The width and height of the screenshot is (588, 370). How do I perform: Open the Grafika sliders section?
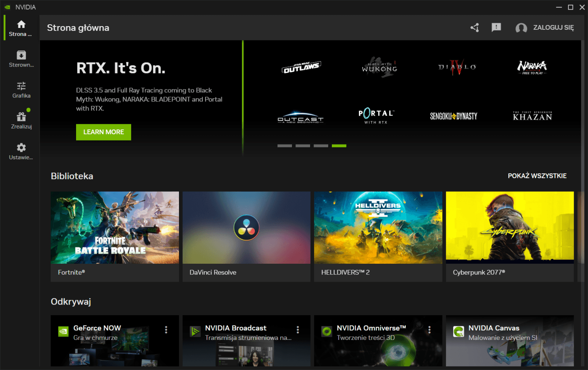point(21,90)
